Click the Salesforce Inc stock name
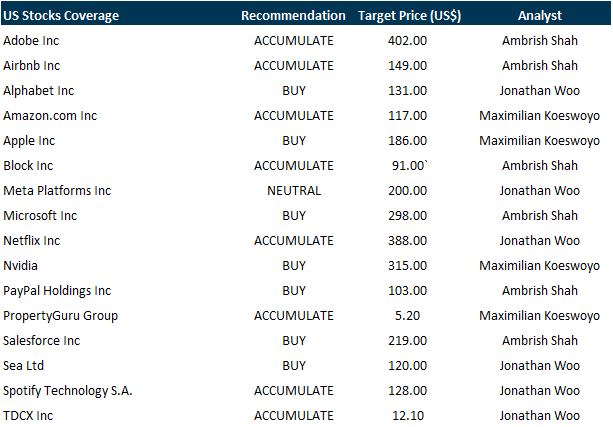 click(42, 340)
